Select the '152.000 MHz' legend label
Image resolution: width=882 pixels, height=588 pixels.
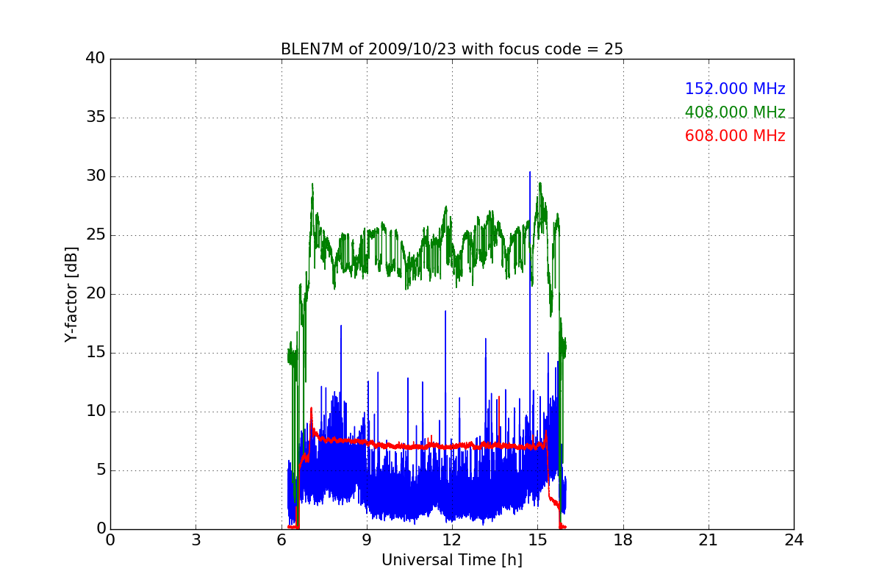click(x=735, y=89)
